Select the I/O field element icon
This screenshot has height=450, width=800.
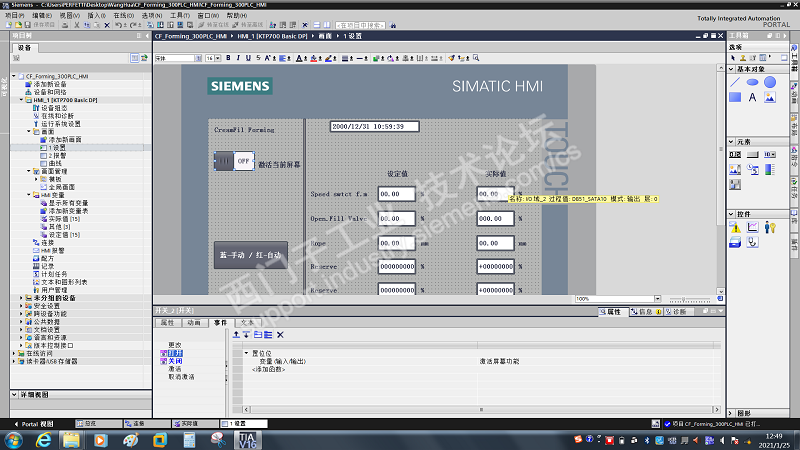click(735, 155)
